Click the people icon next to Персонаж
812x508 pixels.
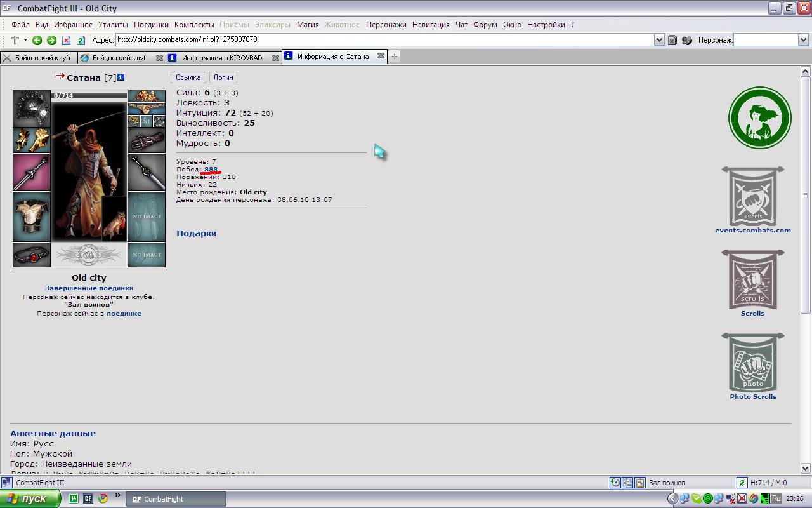(687, 40)
